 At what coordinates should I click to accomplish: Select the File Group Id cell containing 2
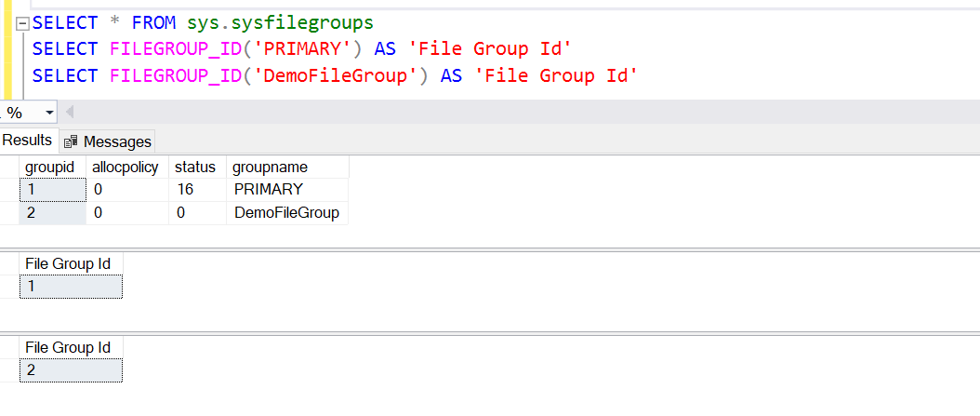(x=70, y=370)
